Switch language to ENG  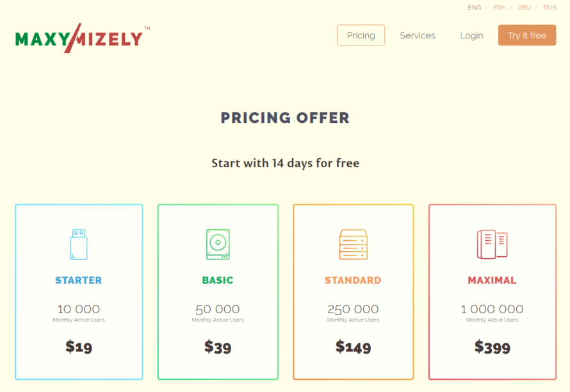pyautogui.click(x=475, y=8)
